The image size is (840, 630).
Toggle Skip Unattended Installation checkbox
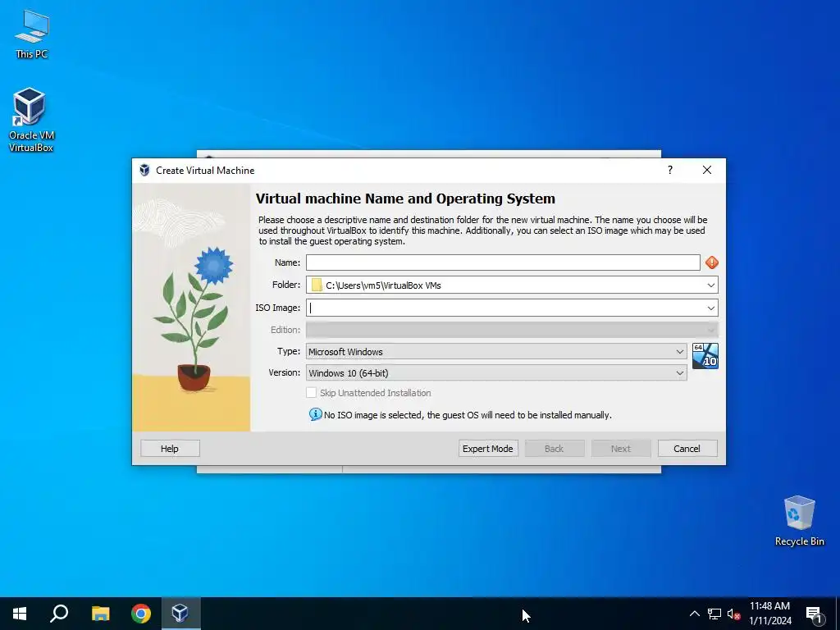point(311,393)
